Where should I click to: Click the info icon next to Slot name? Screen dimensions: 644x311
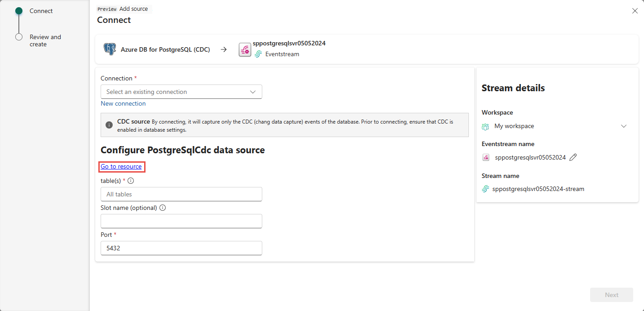click(163, 208)
